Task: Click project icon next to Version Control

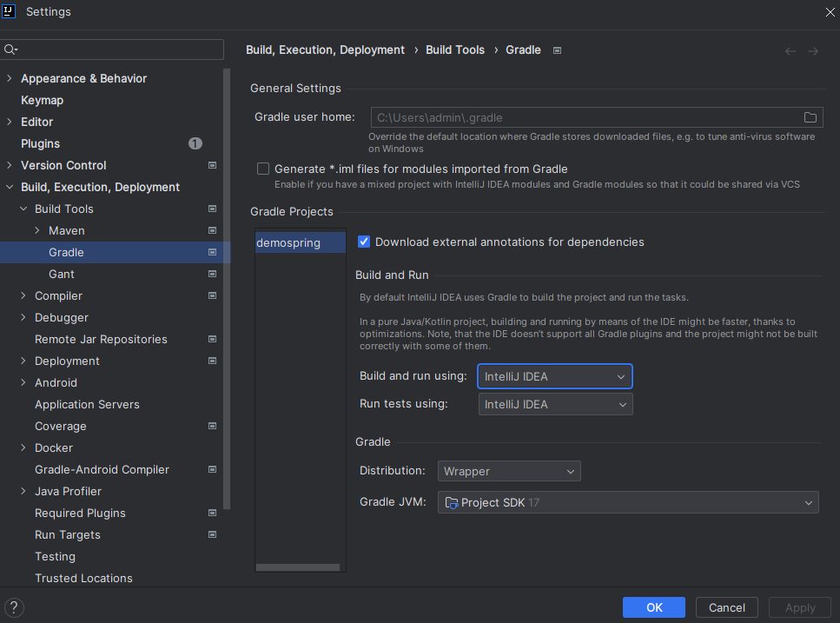Action: click(212, 166)
